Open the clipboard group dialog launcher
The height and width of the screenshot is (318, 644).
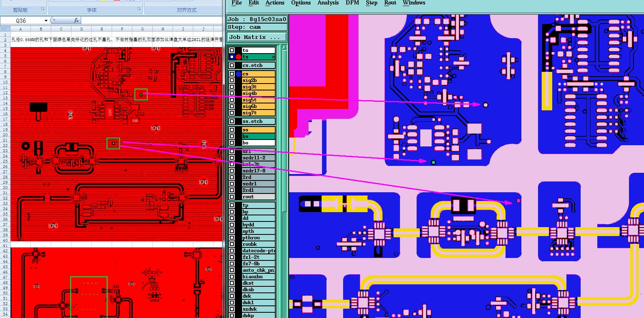pyautogui.click(x=43, y=9)
